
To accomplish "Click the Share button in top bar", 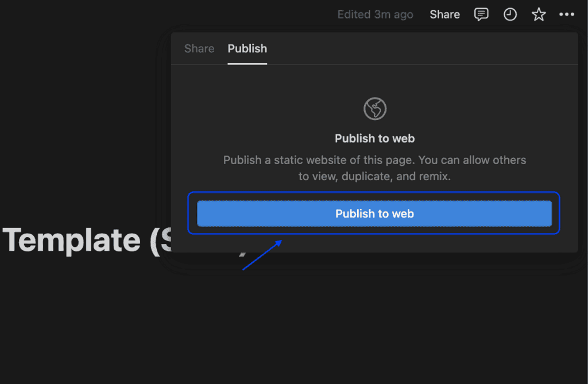I will pos(444,15).
